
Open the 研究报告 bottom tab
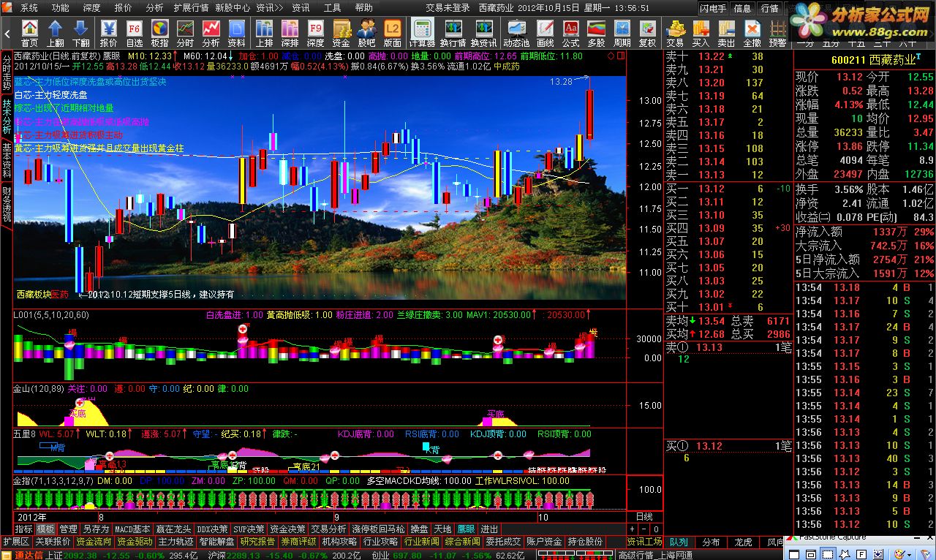(257, 542)
